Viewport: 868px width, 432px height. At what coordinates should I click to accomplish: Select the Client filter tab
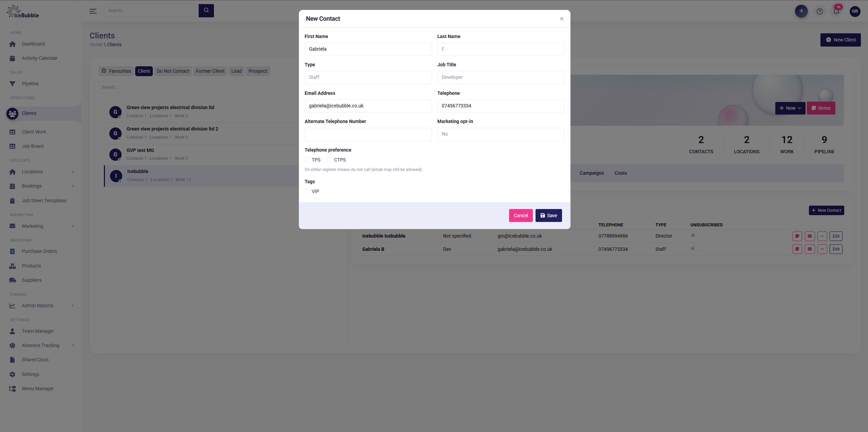[144, 71]
